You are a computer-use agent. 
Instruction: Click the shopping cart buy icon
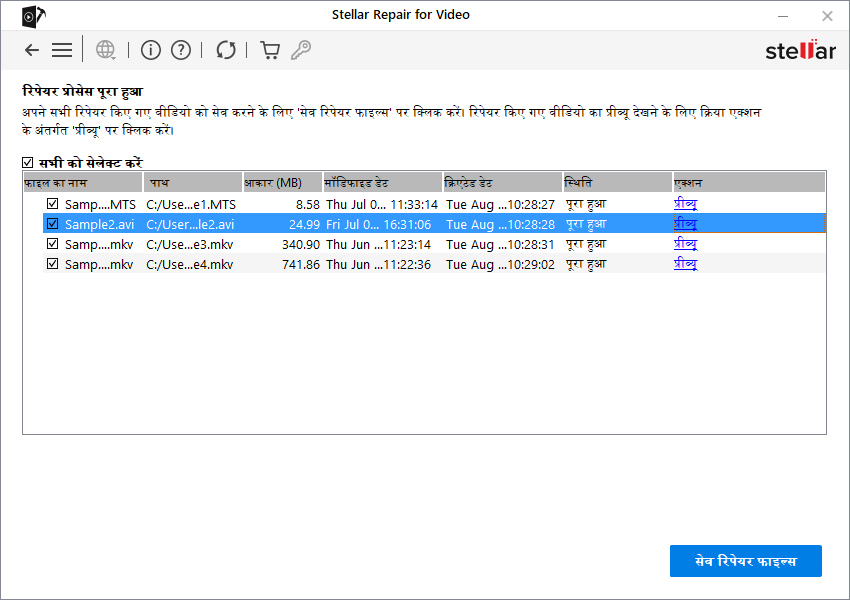click(x=270, y=50)
